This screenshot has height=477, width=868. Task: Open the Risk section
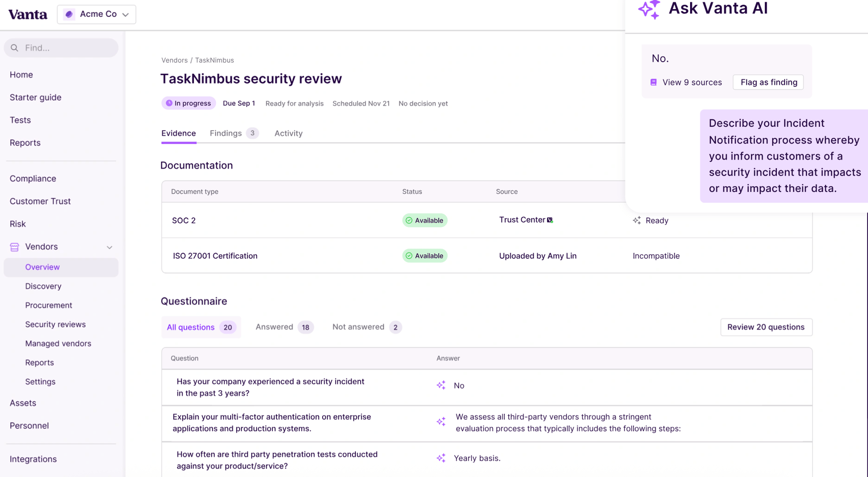tap(18, 224)
